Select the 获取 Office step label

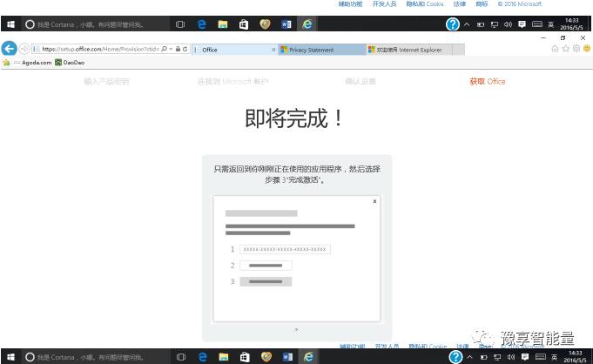(488, 81)
